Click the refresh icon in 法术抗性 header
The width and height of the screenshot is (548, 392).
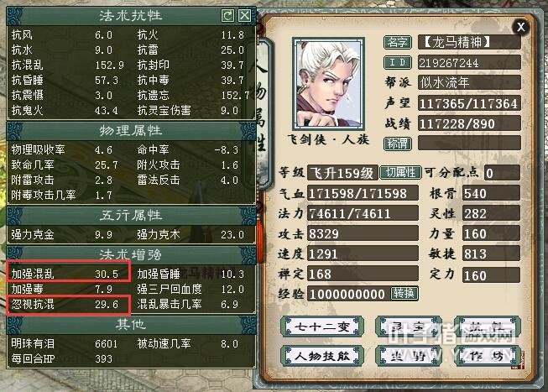[x=228, y=15]
